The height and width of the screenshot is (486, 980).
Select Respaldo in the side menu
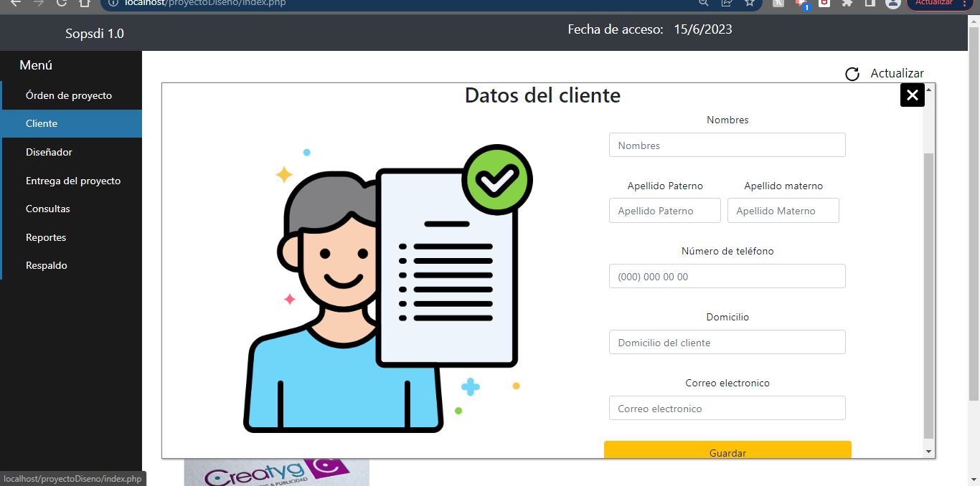point(47,265)
